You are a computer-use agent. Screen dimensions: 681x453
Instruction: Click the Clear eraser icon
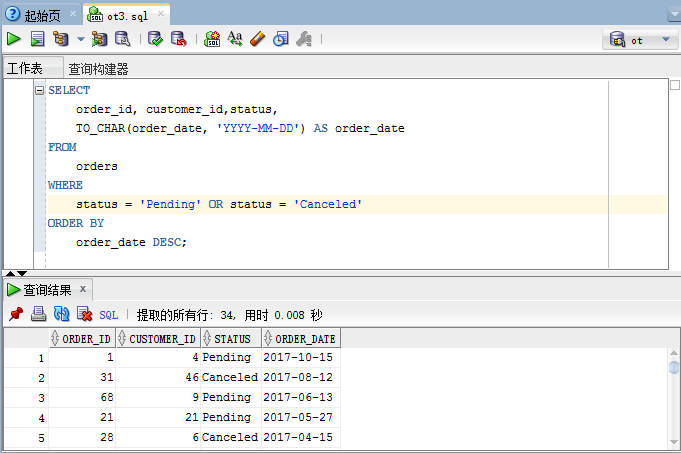point(257,39)
